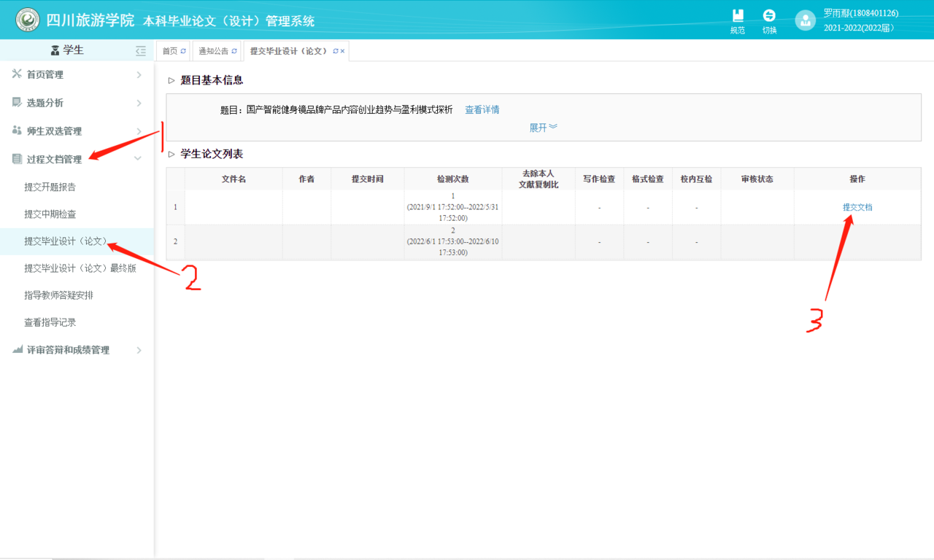
Task: Refresh the 提交毕业设计（论文） tab via its icon
Action: tap(336, 51)
